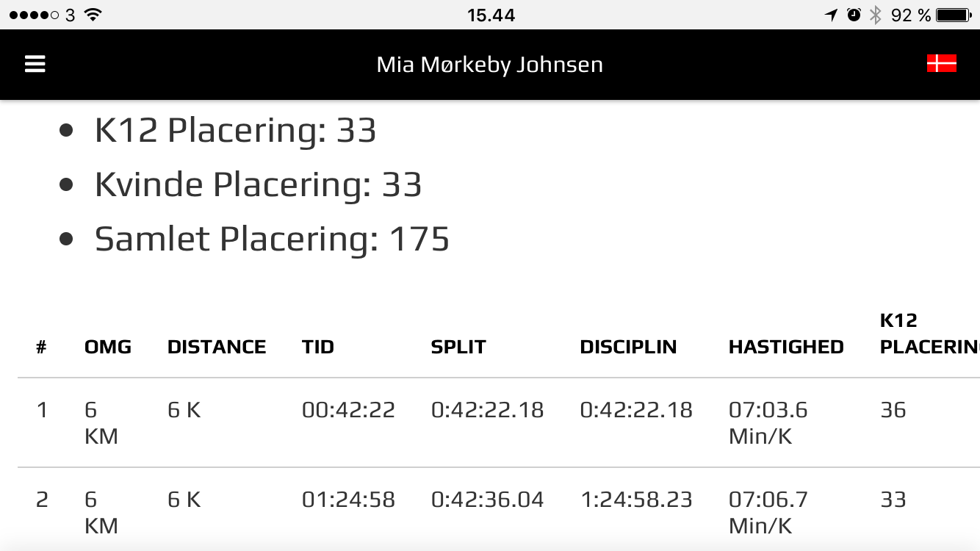
Task: Tap the alarm clock status icon
Action: (854, 15)
